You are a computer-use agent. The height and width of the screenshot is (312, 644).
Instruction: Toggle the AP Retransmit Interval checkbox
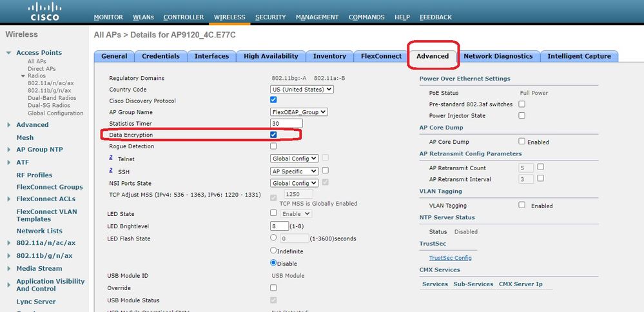click(540, 178)
